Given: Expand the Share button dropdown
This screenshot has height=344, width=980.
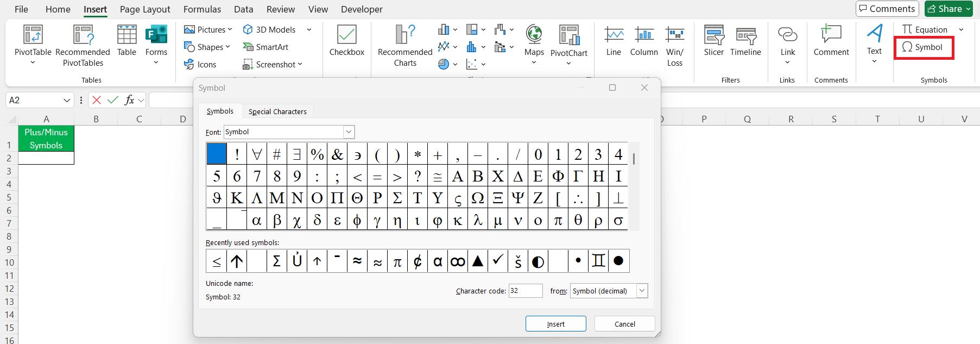Looking at the screenshot, I should [x=968, y=9].
